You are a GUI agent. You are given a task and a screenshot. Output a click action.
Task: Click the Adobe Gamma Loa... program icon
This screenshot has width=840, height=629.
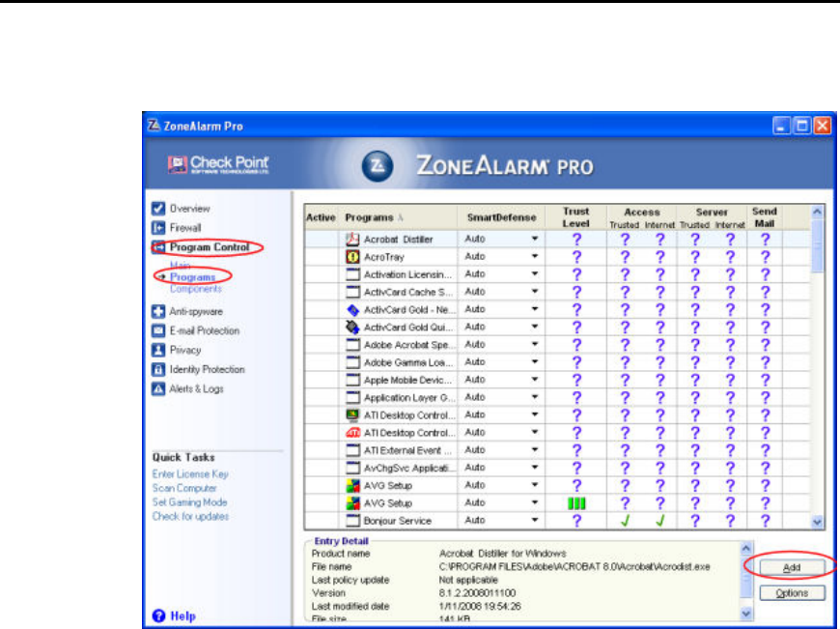(352, 362)
